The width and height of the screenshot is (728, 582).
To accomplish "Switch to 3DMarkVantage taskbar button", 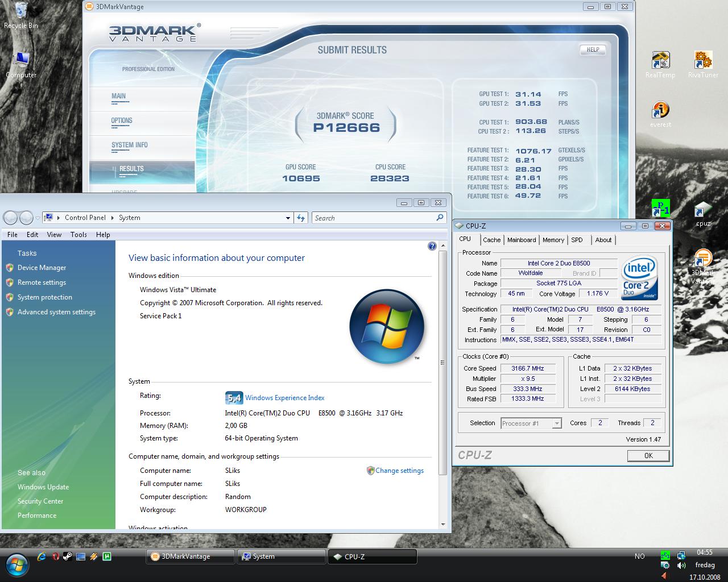I will (x=191, y=556).
